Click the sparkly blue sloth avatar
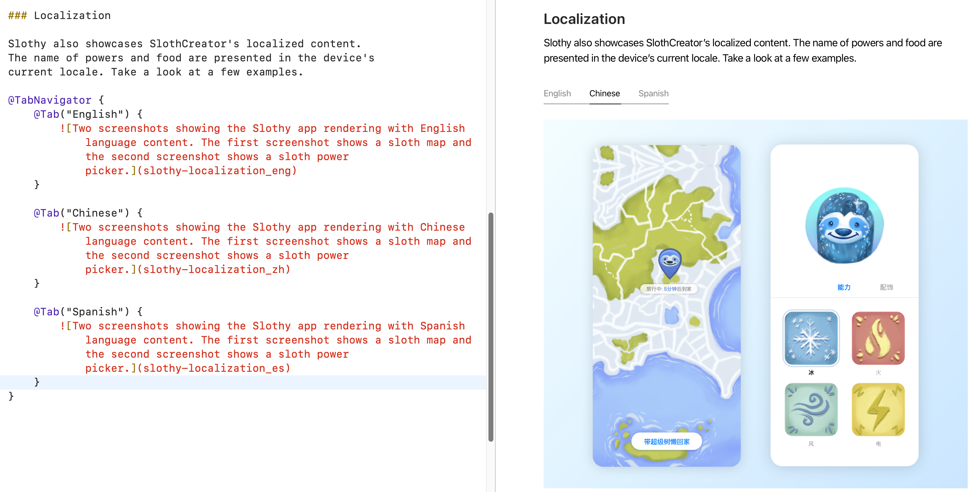 click(844, 226)
